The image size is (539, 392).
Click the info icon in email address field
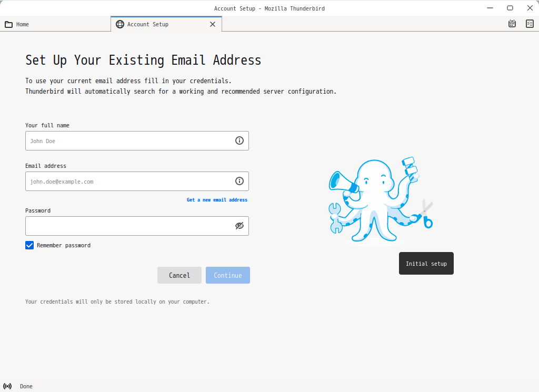pyautogui.click(x=239, y=181)
